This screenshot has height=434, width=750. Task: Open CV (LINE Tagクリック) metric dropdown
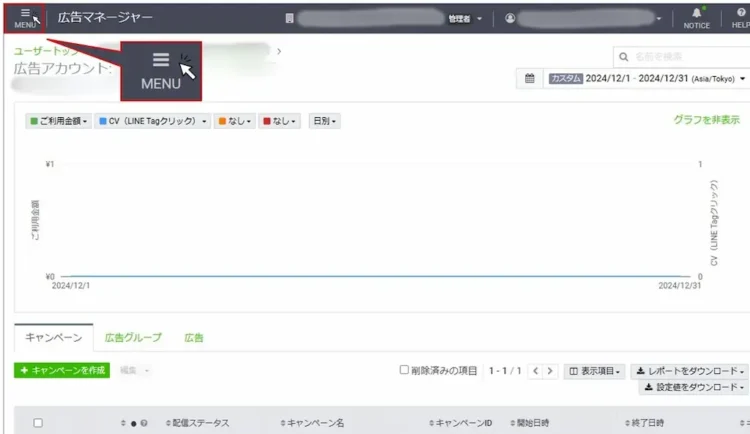152,121
